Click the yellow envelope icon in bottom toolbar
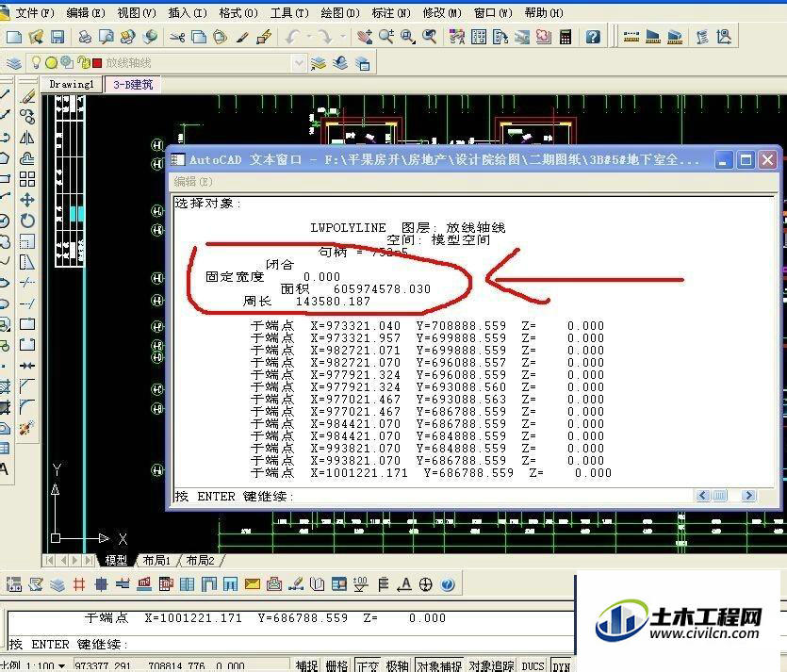This screenshot has width=787, height=672. pos(253,584)
